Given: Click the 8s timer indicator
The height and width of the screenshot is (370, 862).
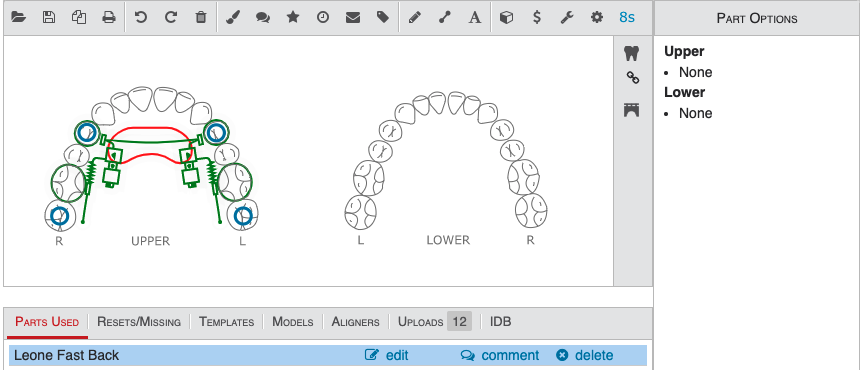Looking at the screenshot, I should pos(627,18).
